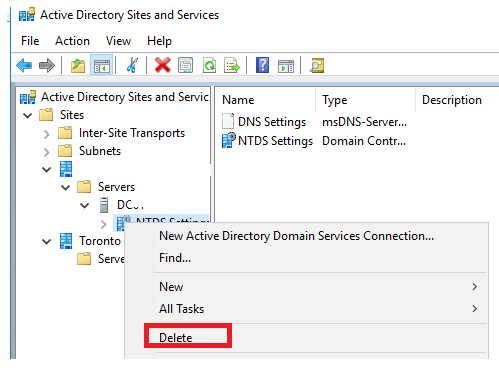Click the green Refresh toolbar icon
This screenshot has height=375, width=499.
(209, 65)
